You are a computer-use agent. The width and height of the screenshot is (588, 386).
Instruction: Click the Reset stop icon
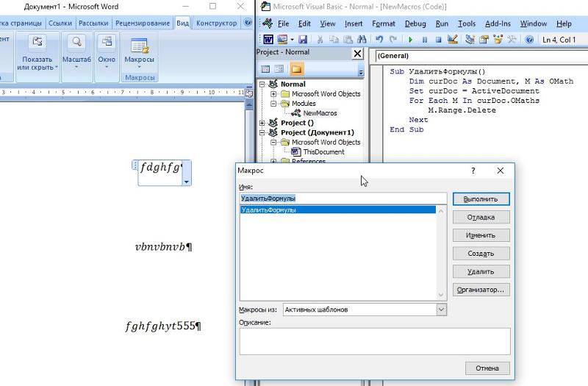[x=438, y=39]
